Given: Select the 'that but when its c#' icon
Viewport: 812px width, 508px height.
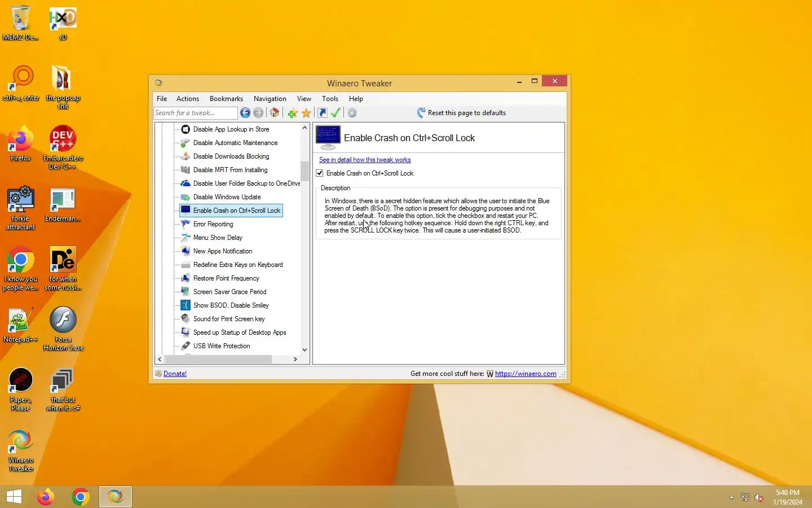Looking at the screenshot, I should click(63, 389).
